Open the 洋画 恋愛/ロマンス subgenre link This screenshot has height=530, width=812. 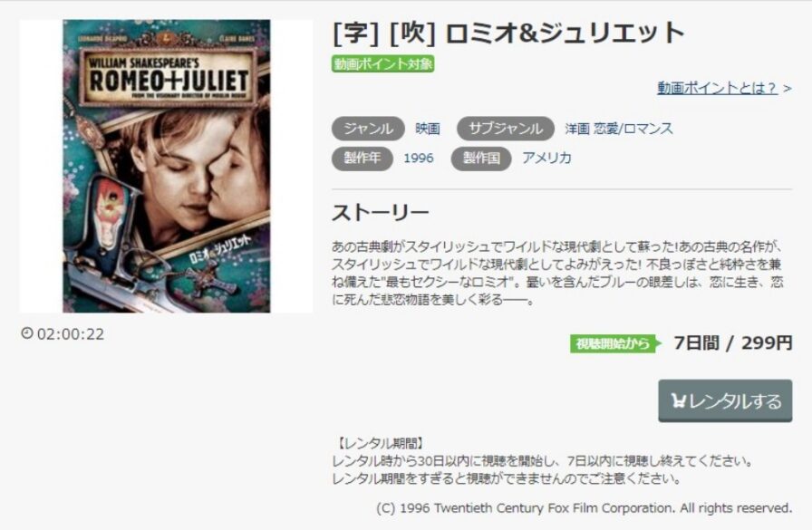pos(619,129)
